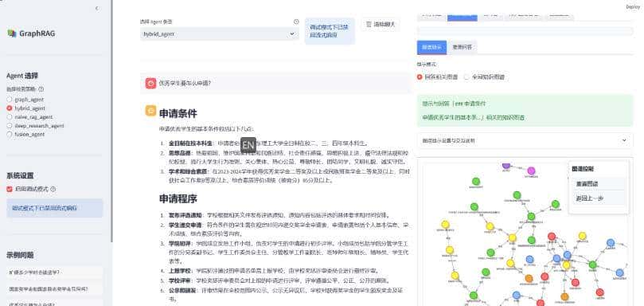
Task: Click 返回上一步 in graph control panel
Action: [x=598, y=198]
